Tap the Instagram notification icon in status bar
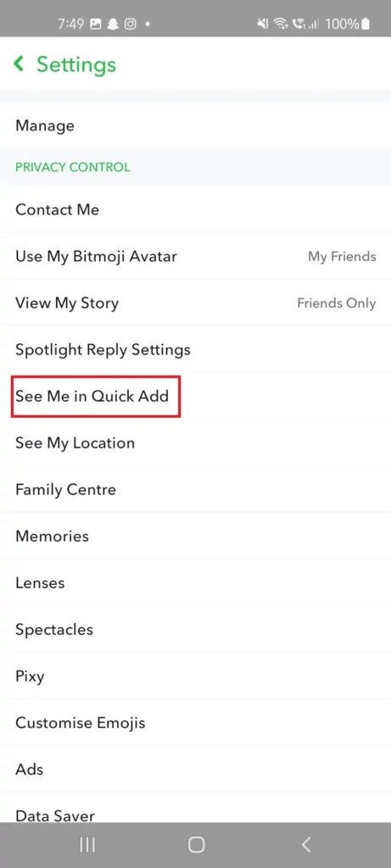This screenshot has width=391, height=868. click(130, 24)
